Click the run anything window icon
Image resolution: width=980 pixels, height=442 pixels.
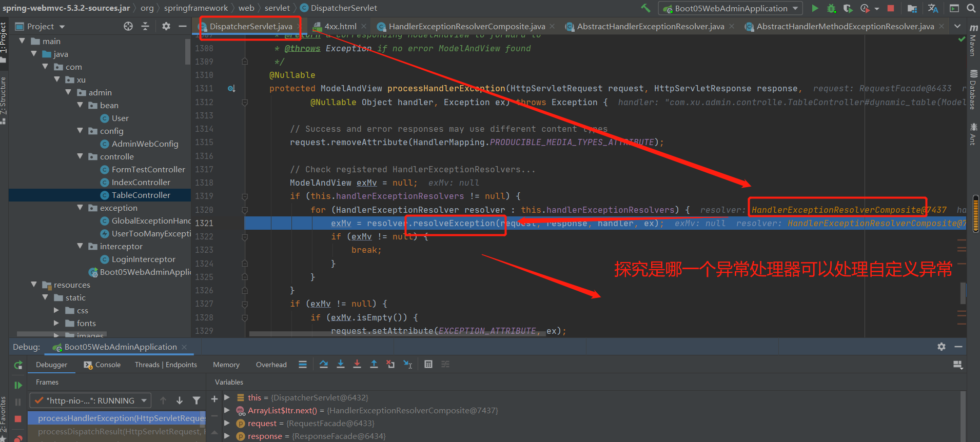[954, 8]
